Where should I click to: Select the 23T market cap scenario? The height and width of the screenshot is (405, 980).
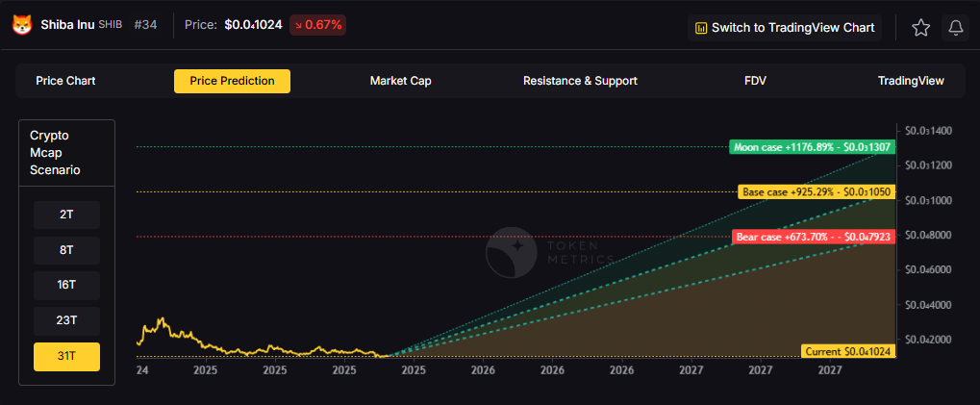tap(67, 320)
